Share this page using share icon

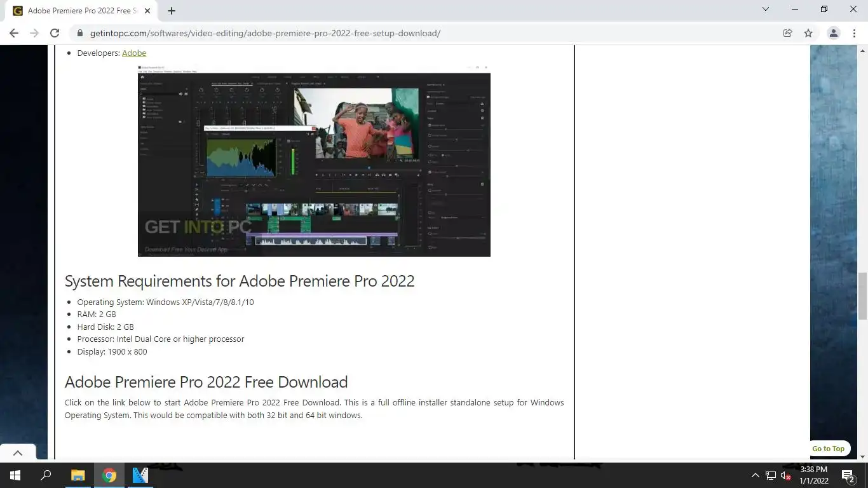pos(787,33)
